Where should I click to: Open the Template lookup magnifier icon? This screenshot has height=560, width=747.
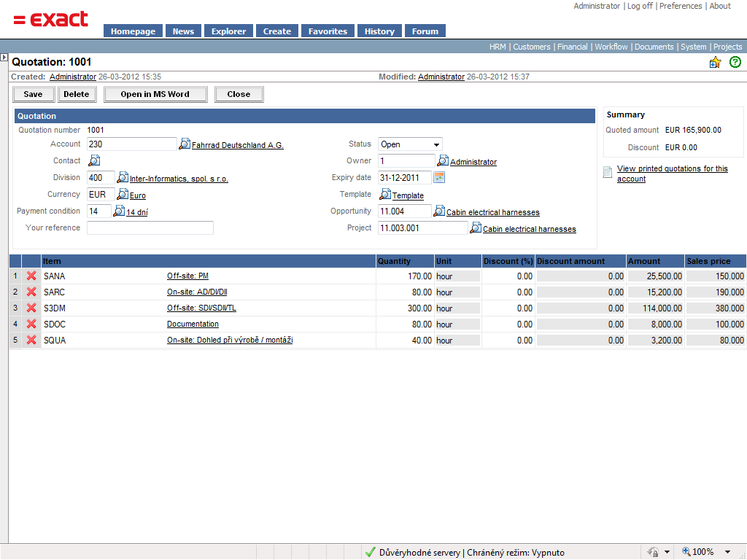click(385, 194)
